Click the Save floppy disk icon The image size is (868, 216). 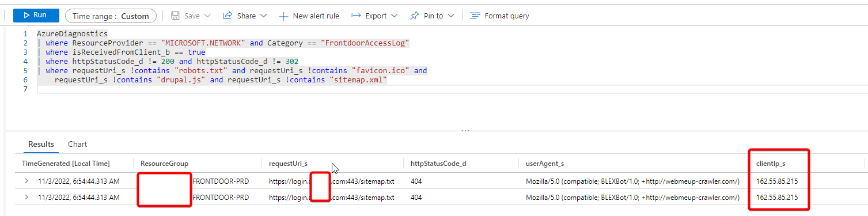(176, 16)
